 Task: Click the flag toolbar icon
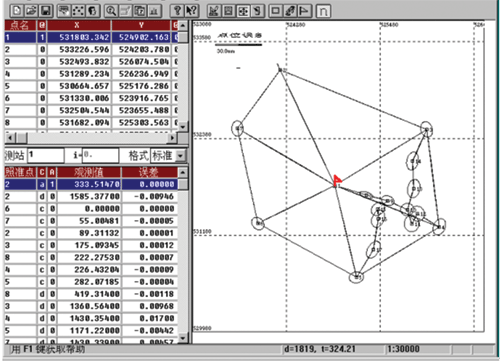click(304, 10)
